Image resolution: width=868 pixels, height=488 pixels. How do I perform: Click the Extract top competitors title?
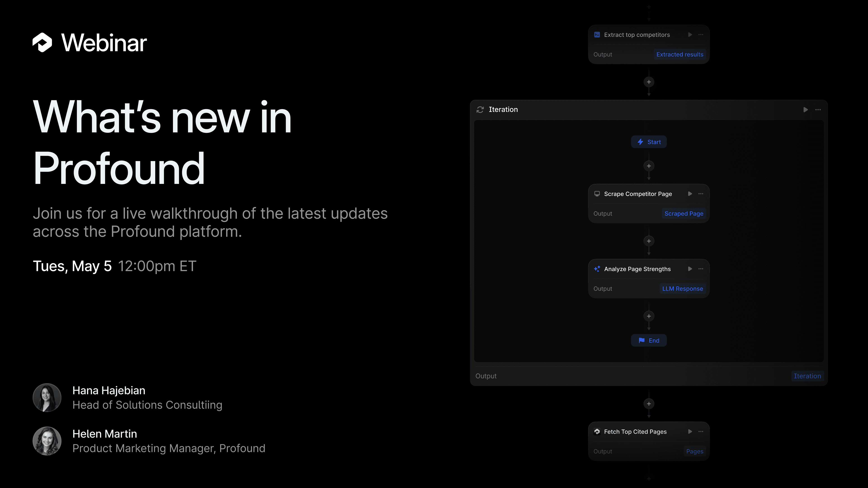(637, 35)
